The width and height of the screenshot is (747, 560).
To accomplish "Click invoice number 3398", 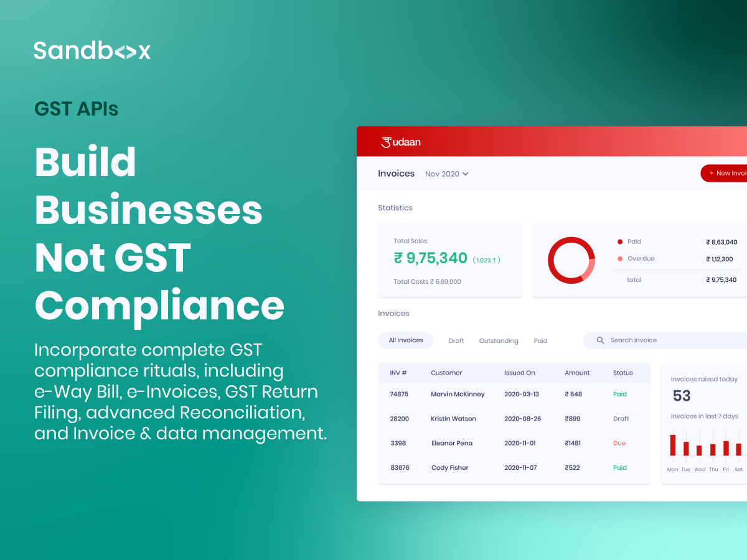I will point(397,444).
